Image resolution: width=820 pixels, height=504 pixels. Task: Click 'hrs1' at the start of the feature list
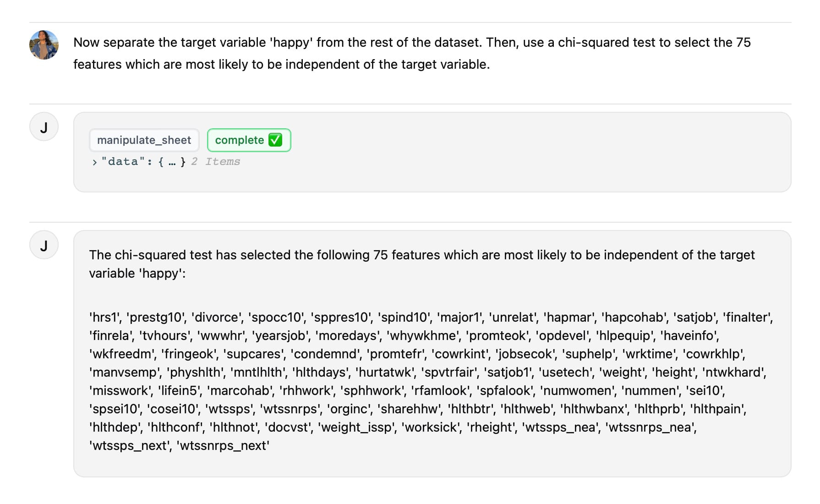point(105,317)
